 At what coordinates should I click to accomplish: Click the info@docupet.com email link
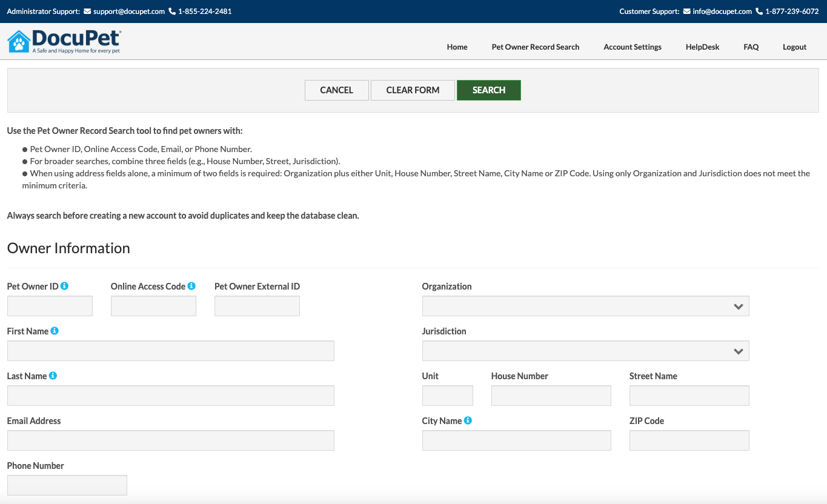coord(722,12)
